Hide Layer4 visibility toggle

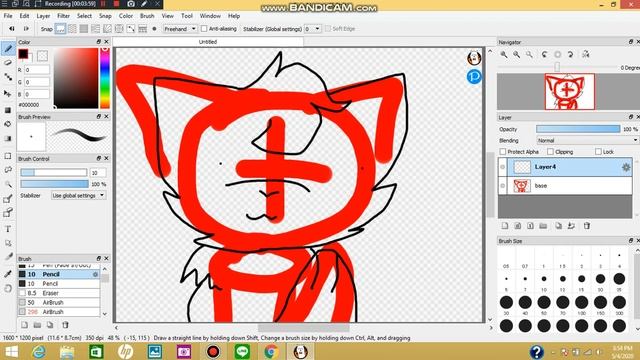[x=502, y=167]
